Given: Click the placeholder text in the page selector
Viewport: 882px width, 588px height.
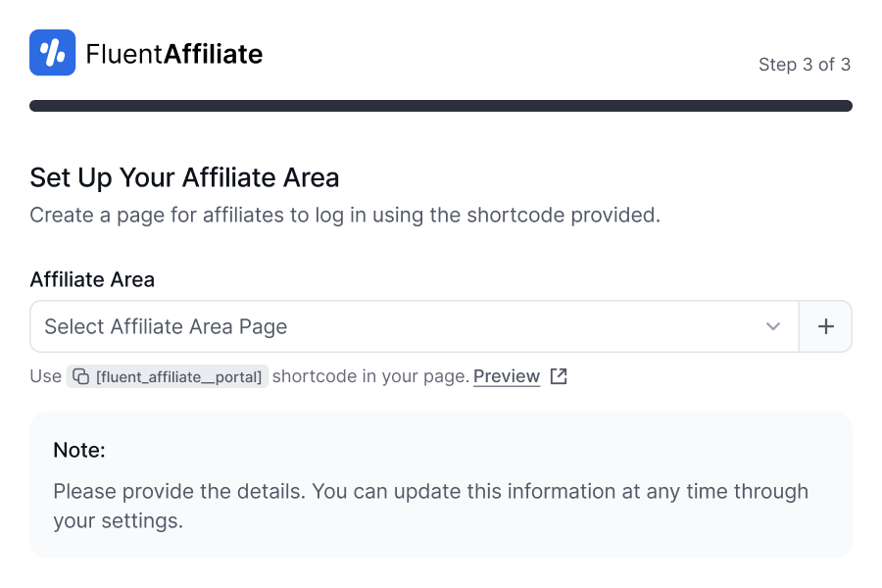Looking at the screenshot, I should 166,326.
